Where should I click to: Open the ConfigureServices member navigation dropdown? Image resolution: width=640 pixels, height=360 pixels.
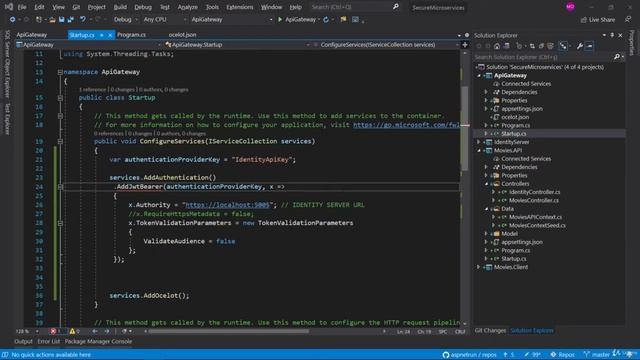click(x=385, y=44)
